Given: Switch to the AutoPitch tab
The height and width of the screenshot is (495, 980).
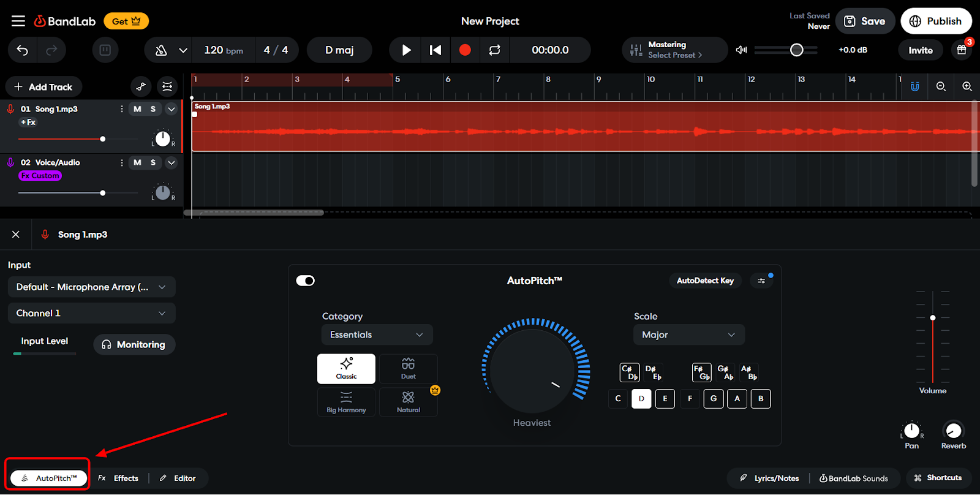Looking at the screenshot, I should [x=49, y=478].
